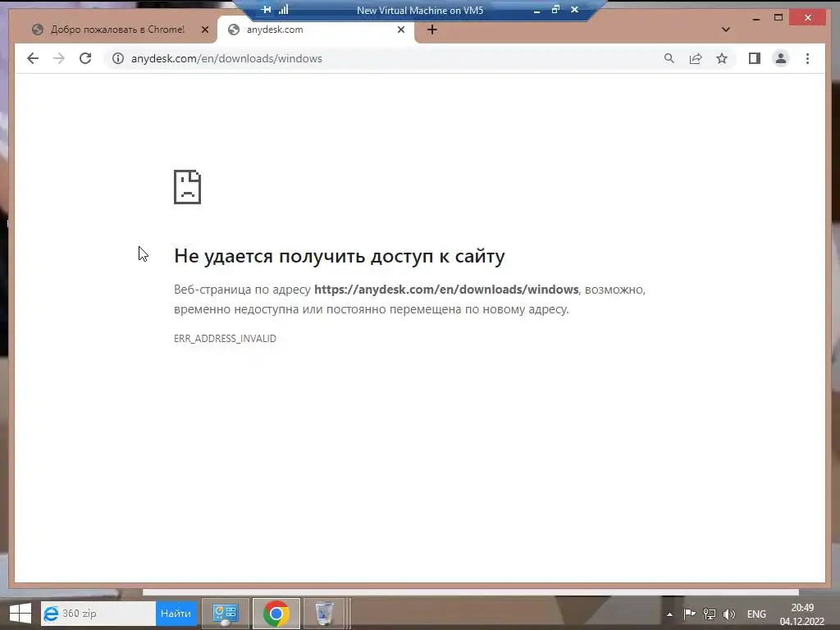Close the anydesk.com tab
This screenshot has width=840, height=630.
[400, 30]
